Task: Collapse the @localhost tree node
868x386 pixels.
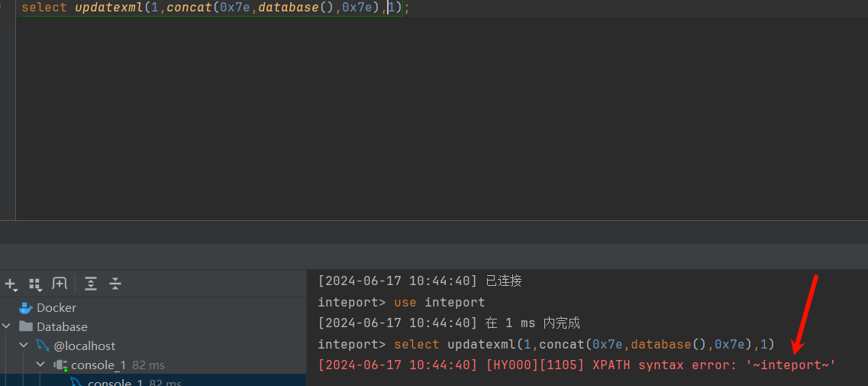Action: [x=23, y=345]
